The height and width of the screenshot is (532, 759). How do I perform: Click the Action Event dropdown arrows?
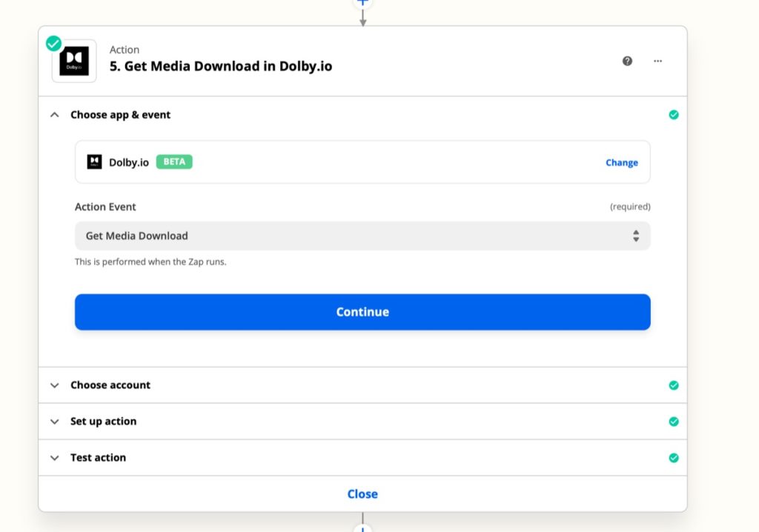coord(636,236)
